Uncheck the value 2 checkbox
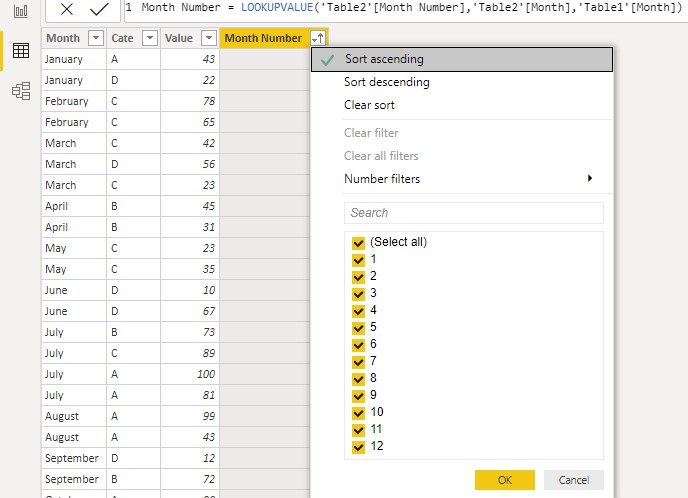The height and width of the screenshot is (498, 688). [x=358, y=277]
